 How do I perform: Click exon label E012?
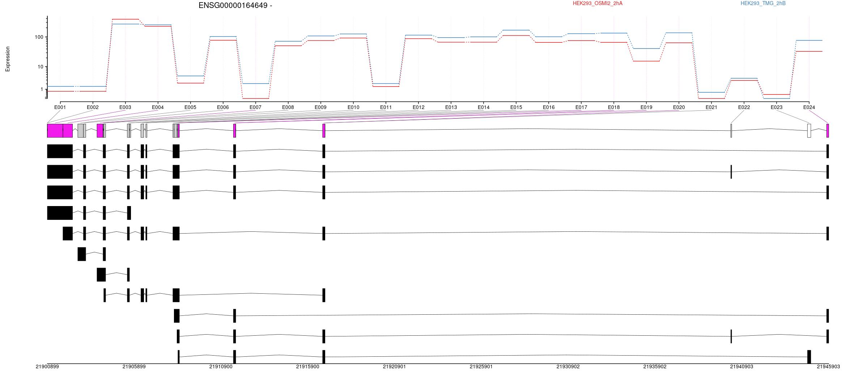coord(418,107)
